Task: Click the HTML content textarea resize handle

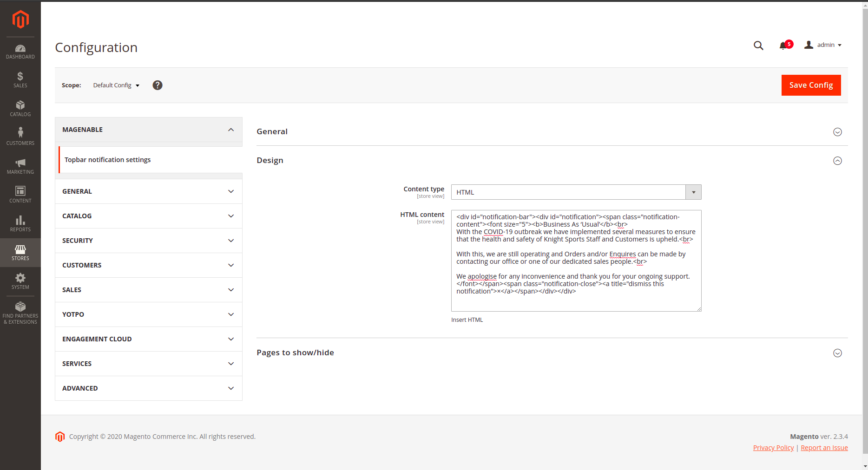Action: (699, 309)
